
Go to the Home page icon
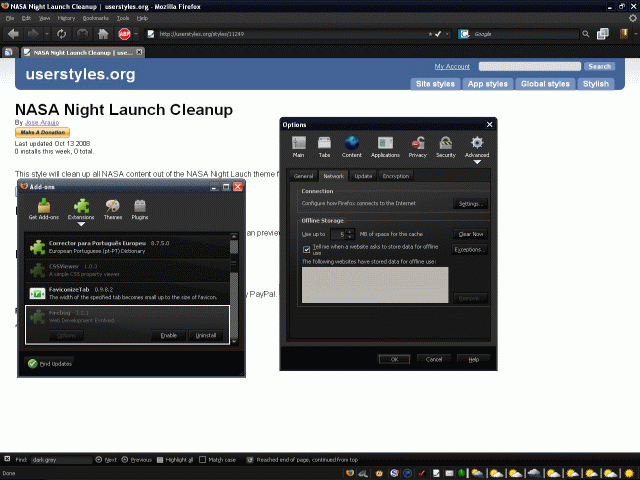103,34
